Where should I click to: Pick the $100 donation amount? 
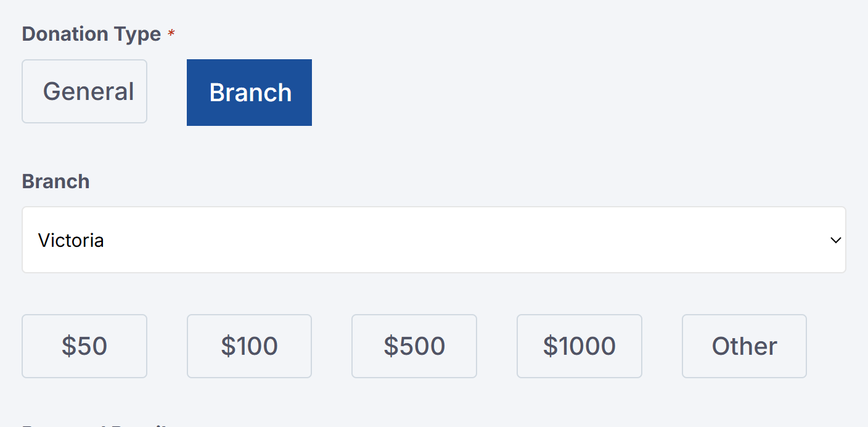(249, 346)
